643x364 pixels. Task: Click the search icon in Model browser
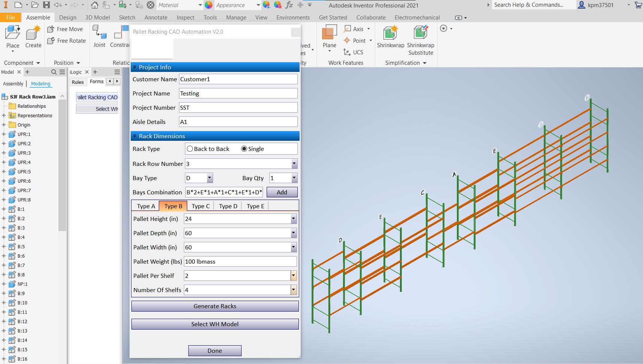coord(54,72)
